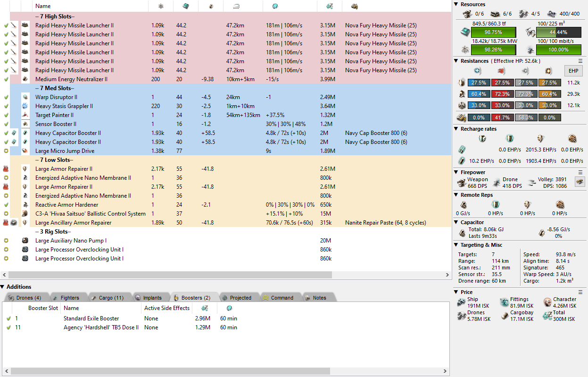This screenshot has width=588, height=377.
Task: Collapse the Additions pane
Action: (x=3, y=287)
